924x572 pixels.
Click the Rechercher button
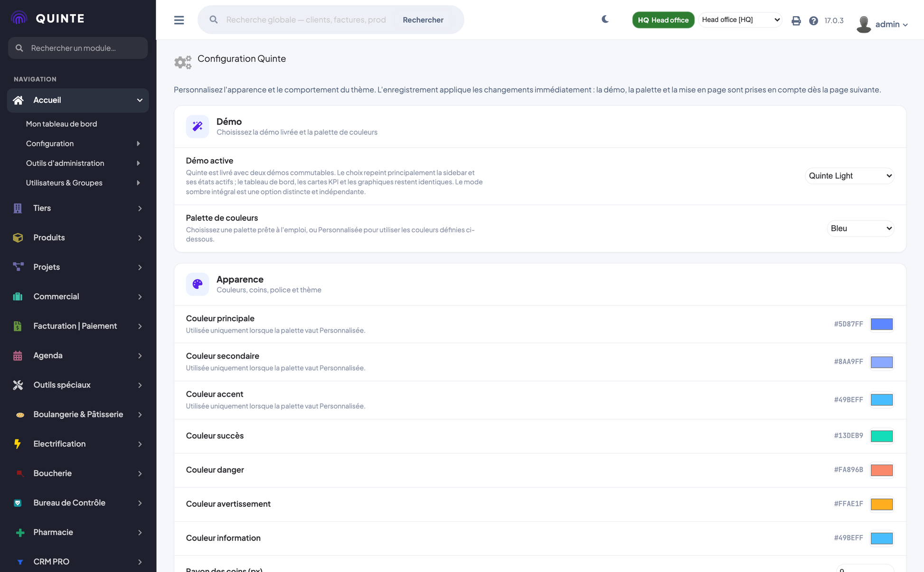point(423,19)
